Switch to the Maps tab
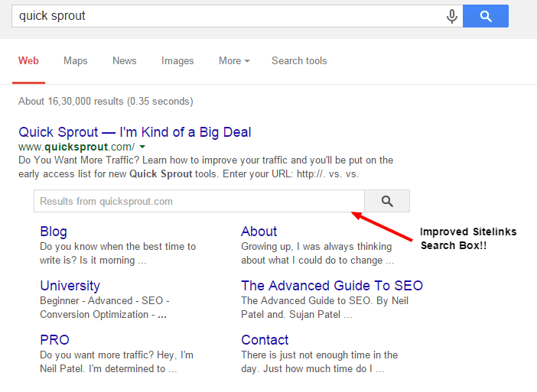Image resolution: width=537 pixels, height=392 pixels. 75,61
